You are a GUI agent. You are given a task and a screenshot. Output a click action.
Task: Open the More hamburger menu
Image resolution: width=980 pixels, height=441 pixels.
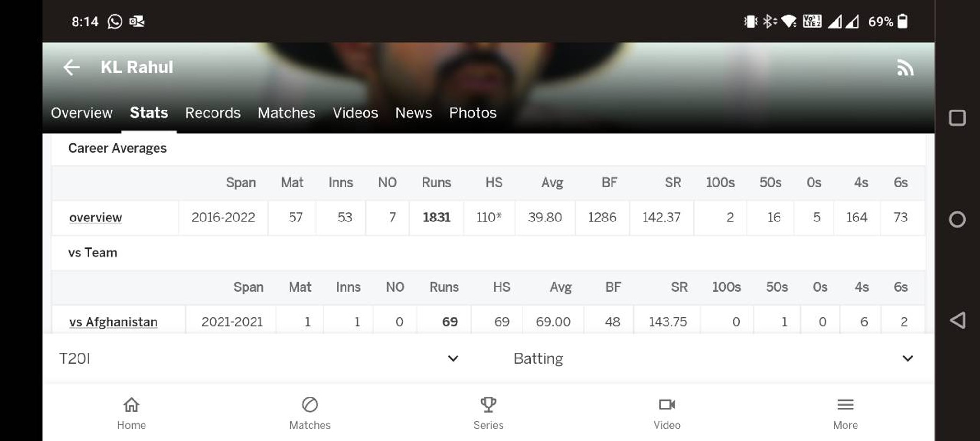coord(845,405)
